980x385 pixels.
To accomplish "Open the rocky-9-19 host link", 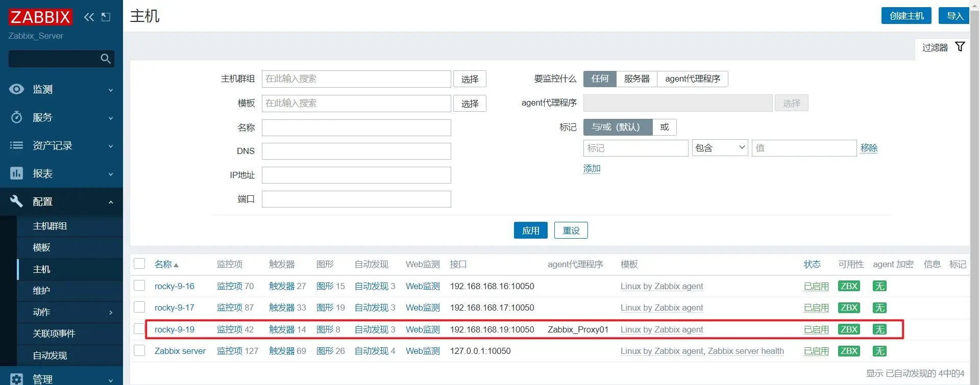I will (175, 329).
